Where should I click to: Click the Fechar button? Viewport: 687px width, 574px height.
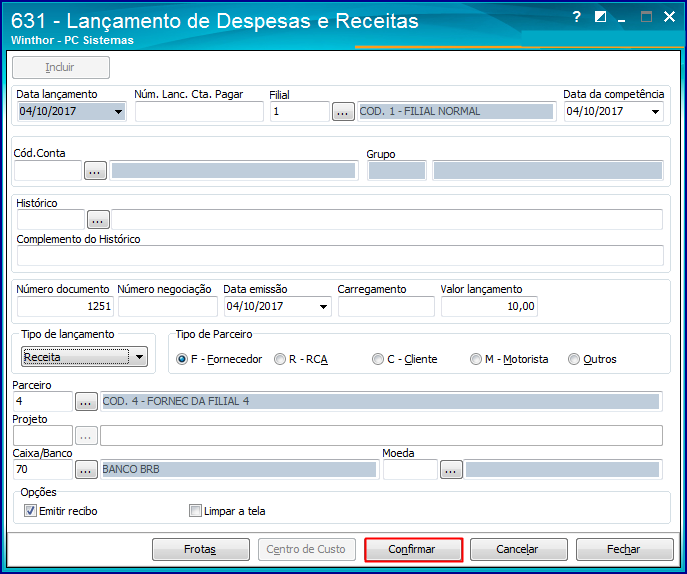(x=625, y=549)
